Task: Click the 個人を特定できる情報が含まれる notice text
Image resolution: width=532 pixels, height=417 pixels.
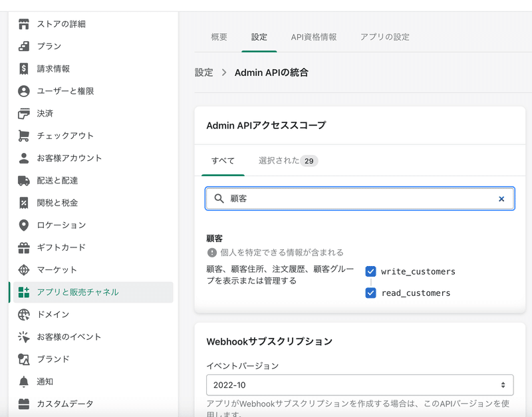Action: [x=282, y=253]
